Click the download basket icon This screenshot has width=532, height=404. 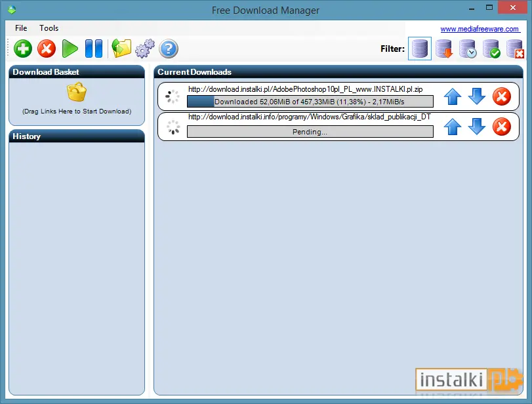77,92
